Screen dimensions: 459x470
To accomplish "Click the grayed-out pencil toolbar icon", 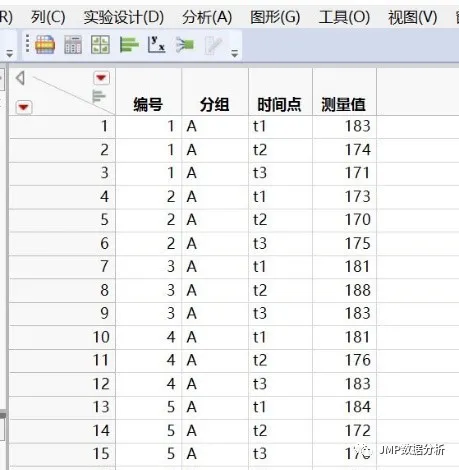I will [x=213, y=45].
